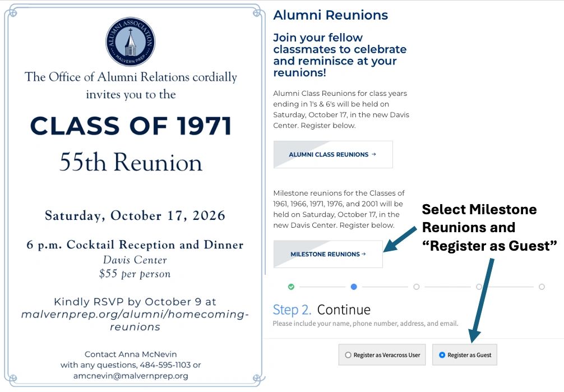Click the arrow icon on Alumni Class Reunions
The height and width of the screenshot is (392, 564).
374,154
